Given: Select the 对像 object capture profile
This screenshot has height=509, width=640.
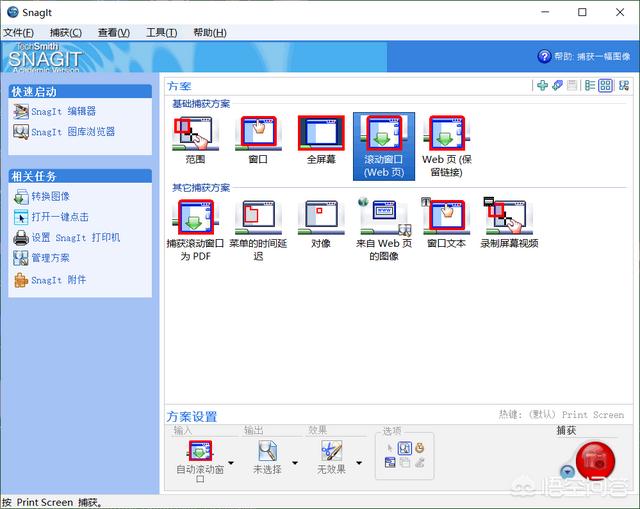Looking at the screenshot, I should pyautogui.click(x=321, y=224).
